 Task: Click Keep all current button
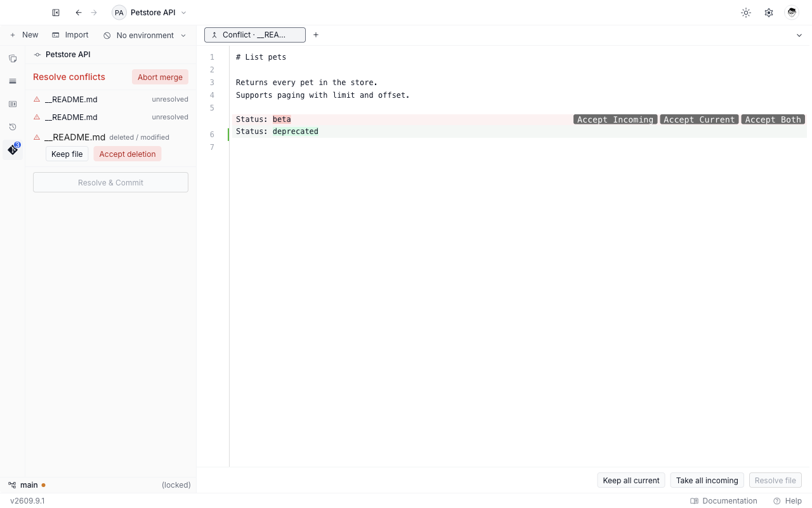click(x=631, y=480)
